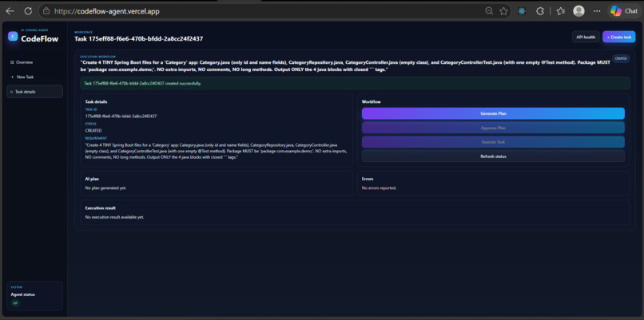644x320 pixels.
Task: Open the browser extensions puzzle icon
Action: click(540, 11)
